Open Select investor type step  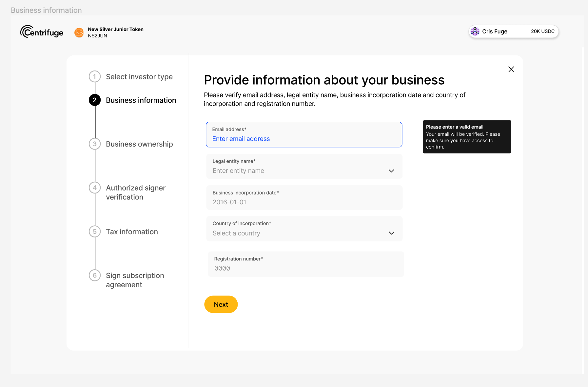[139, 77]
